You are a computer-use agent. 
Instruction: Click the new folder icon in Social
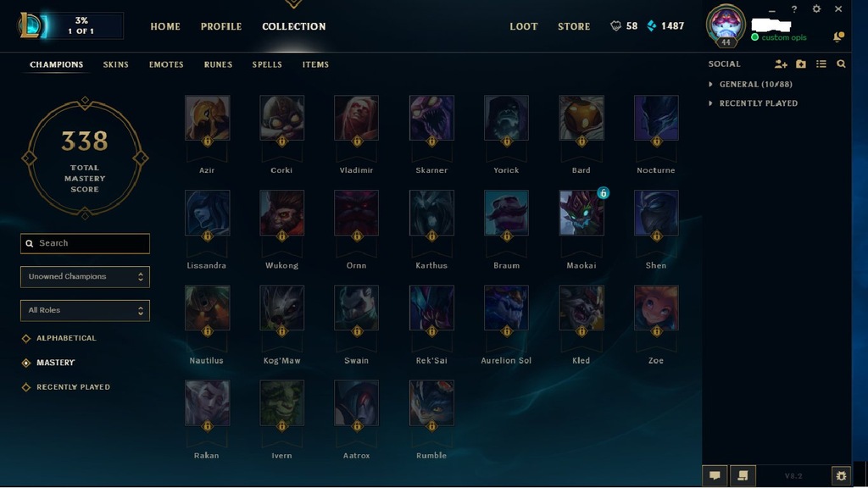(801, 64)
